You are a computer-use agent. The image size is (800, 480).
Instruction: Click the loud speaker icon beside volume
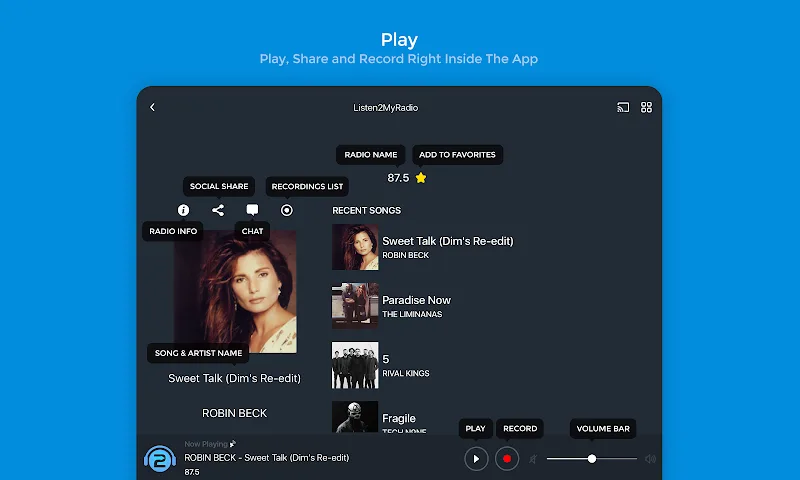point(650,459)
